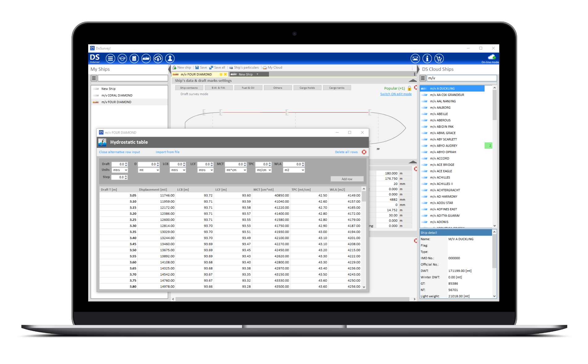The width and height of the screenshot is (588, 364).
Task: Open the Cargo tanks section
Action: (x=337, y=88)
